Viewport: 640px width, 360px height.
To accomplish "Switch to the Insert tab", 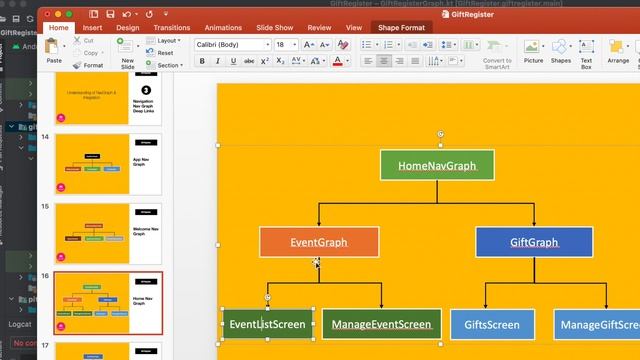I will click(92, 28).
